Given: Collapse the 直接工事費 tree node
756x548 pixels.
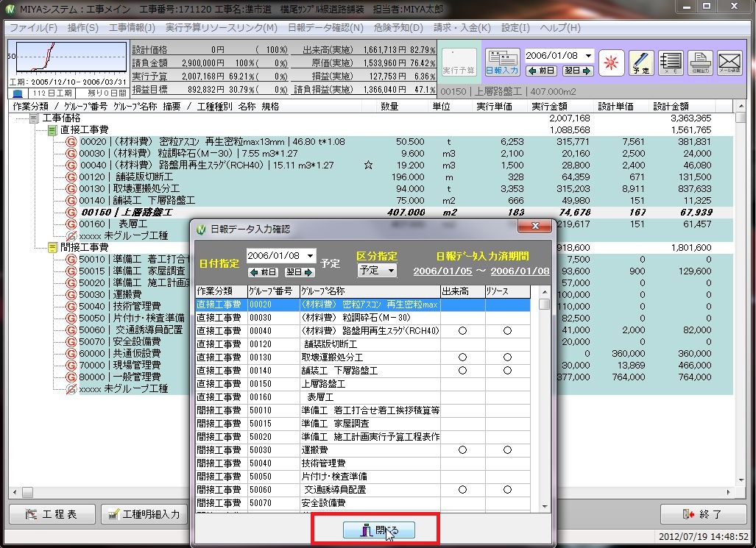Looking at the screenshot, I should tap(52, 129).
